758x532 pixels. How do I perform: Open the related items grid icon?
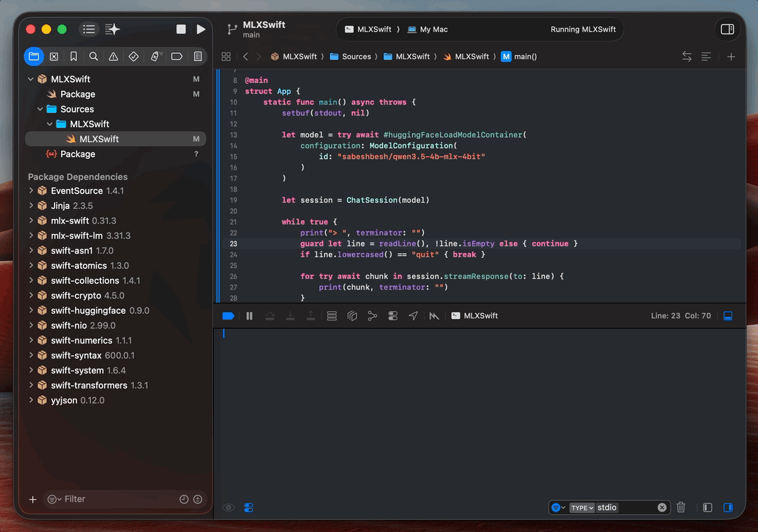coord(226,56)
